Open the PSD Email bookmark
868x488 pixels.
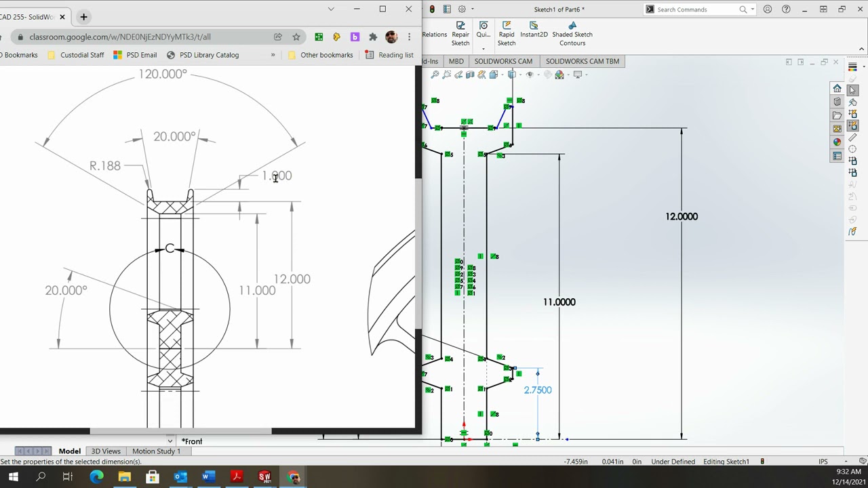tap(135, 55)
